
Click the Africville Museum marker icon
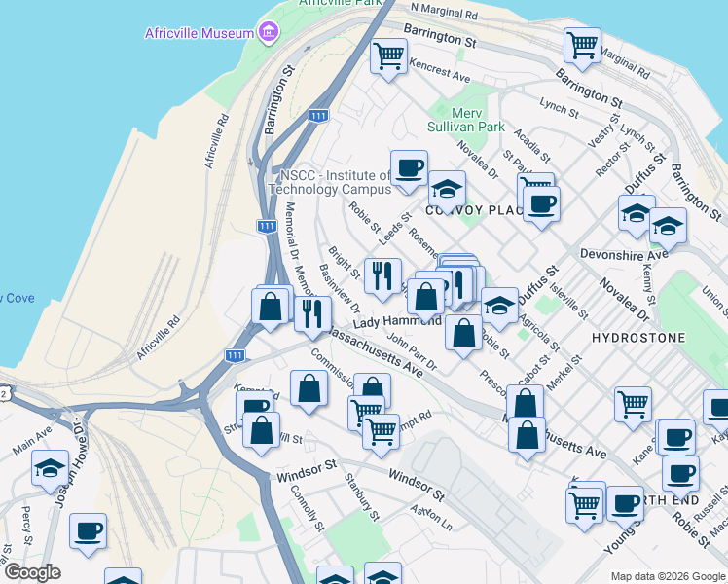(x=269, y=32)
